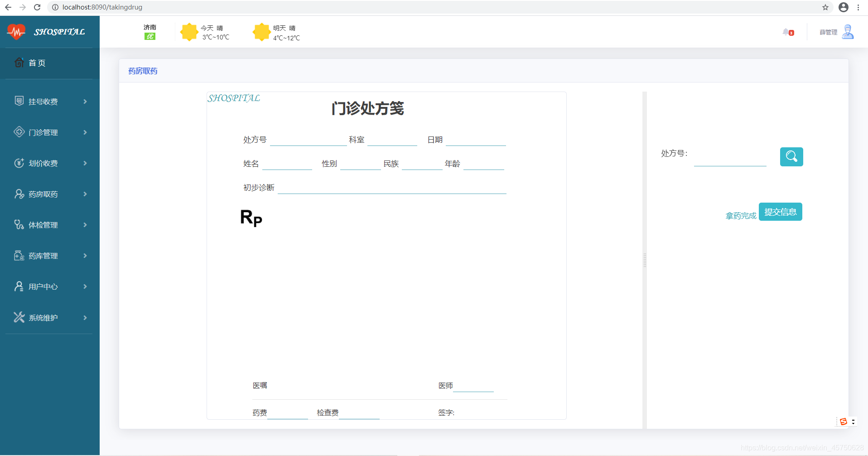Click the 用户中心 user icon
The width and height of the screenshot is (868, 456).
19,286
